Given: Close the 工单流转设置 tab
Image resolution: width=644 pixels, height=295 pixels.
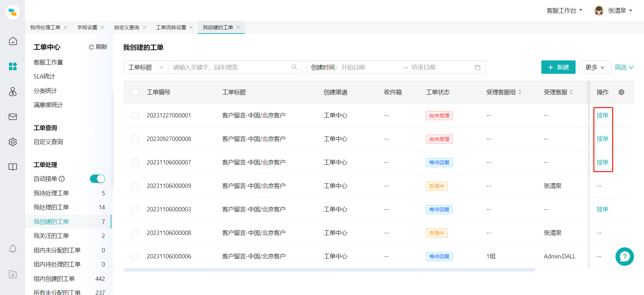Looking at the screenshot, I should (x=191, y=27).
